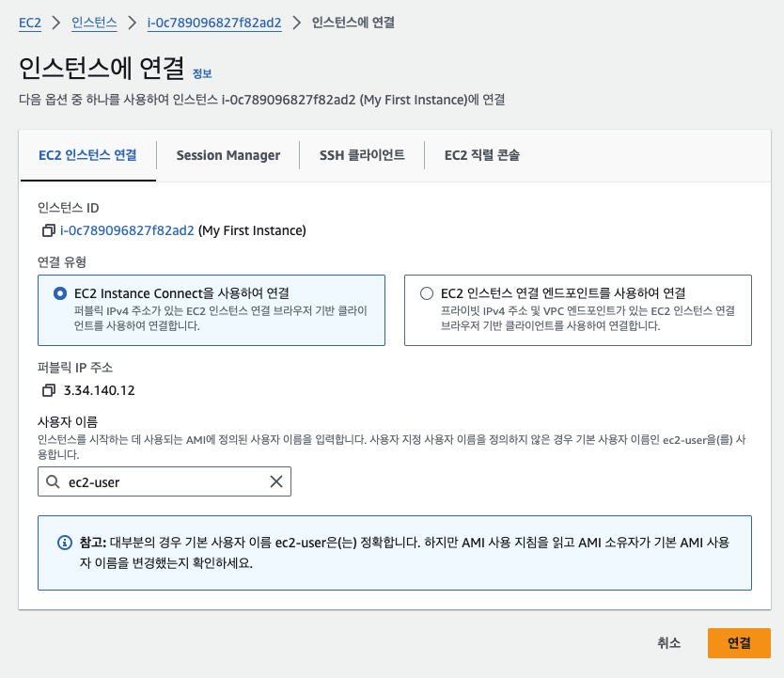
Task: Navigate to 인스턴스 breadcrumb link
Action: coord(94,23)
